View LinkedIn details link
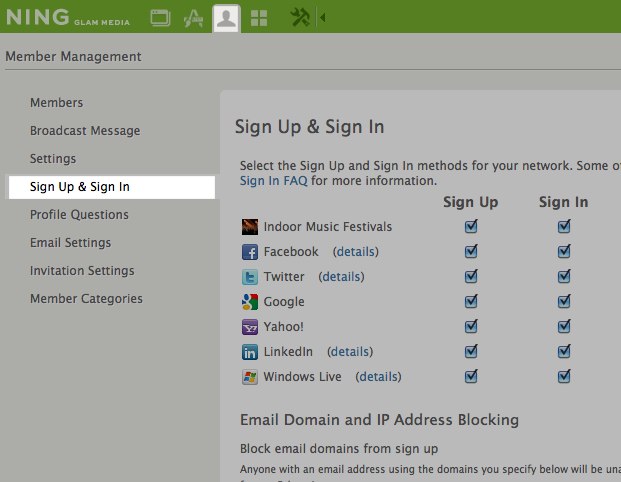The height and width of the screenshot is (482, 621). (x=350, y=352)
